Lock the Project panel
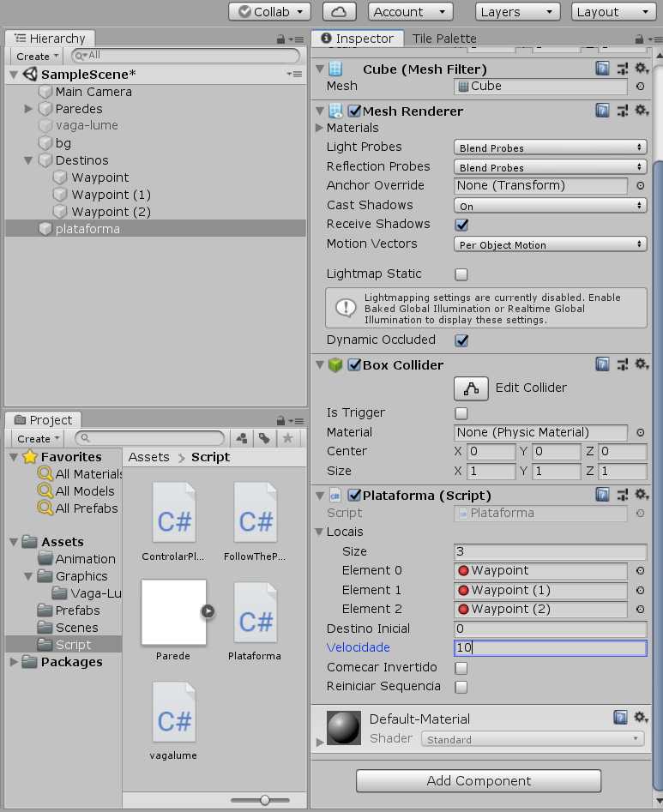 pos(280,420)
